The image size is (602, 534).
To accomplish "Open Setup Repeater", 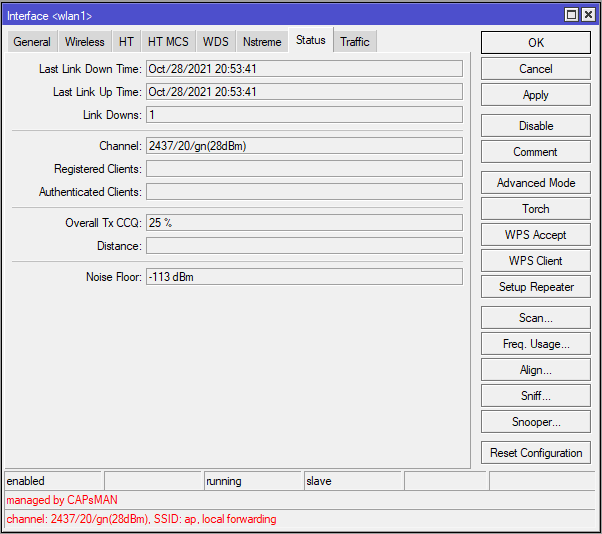I will (536, 287).
